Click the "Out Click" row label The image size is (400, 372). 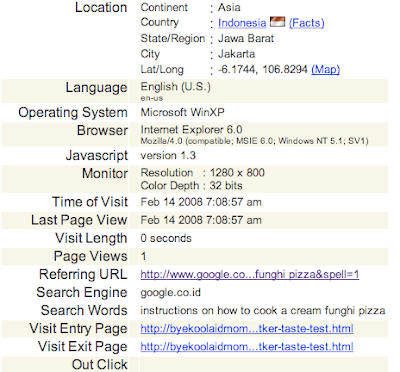click(x=100, y=364)
